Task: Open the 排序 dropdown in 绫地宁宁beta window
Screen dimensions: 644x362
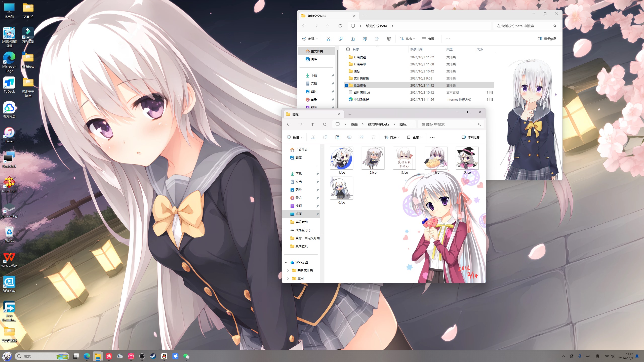Action: click(407, 39)
